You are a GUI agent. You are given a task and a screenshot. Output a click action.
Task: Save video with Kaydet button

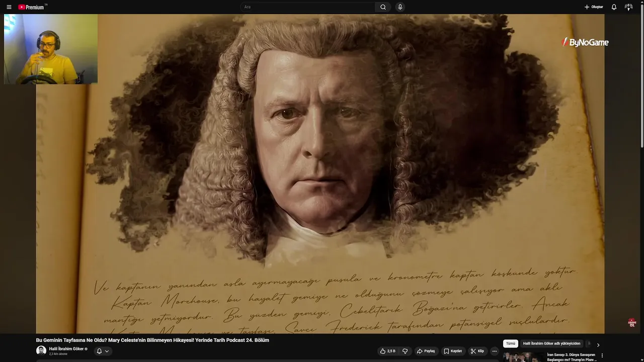click(453, 351)
